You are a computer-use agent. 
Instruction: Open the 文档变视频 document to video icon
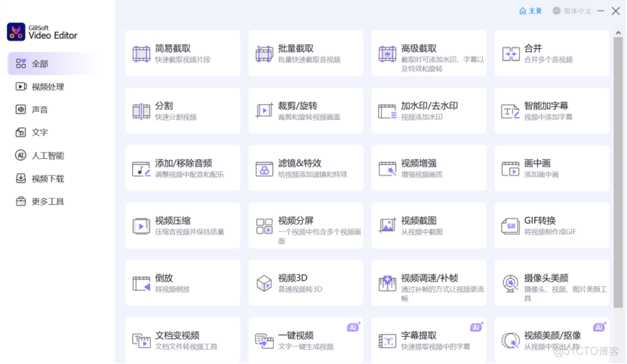(141, 341)
